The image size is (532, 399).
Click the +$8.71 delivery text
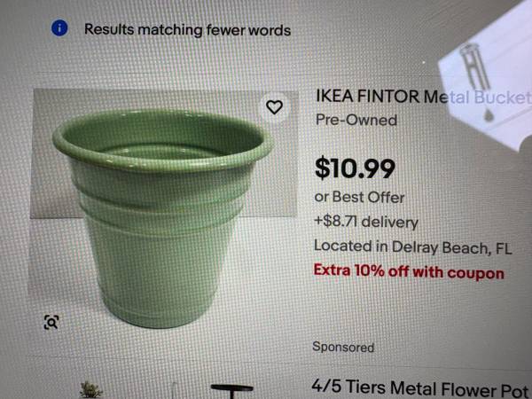(x=365, y=222)
